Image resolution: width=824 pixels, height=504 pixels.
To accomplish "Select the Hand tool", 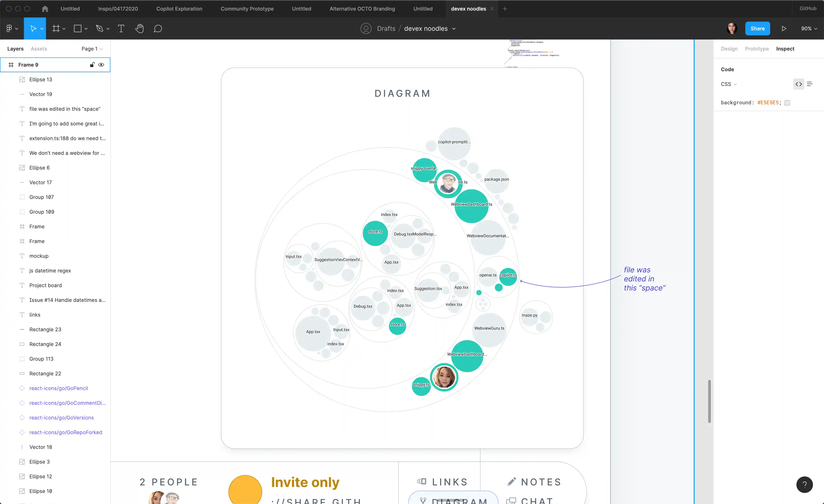I will pyautogui.click(x=140, y=28).
